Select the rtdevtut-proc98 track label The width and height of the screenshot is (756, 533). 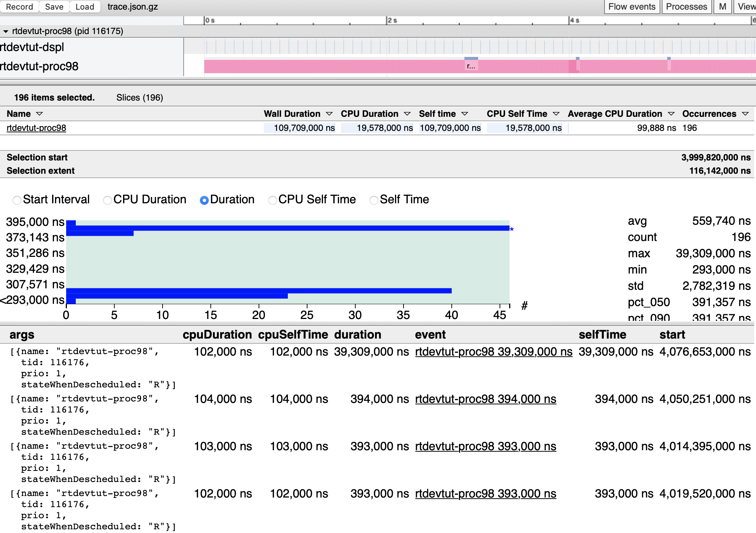(39, 66)
